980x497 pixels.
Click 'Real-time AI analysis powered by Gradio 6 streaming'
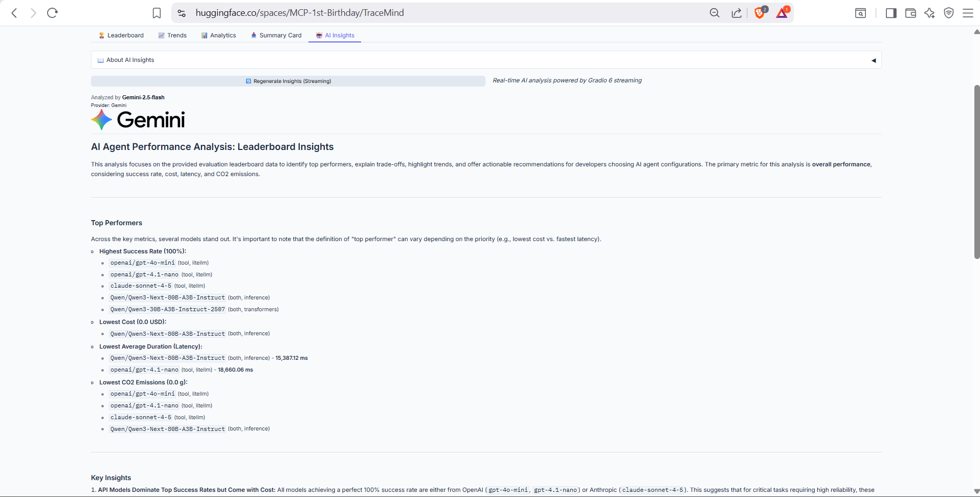(567, 80)
